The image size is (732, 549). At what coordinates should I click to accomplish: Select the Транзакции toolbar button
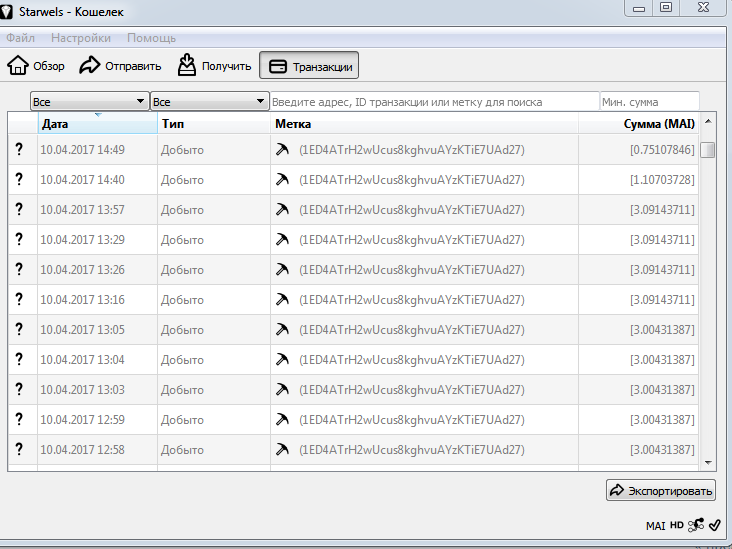point(309,65)
